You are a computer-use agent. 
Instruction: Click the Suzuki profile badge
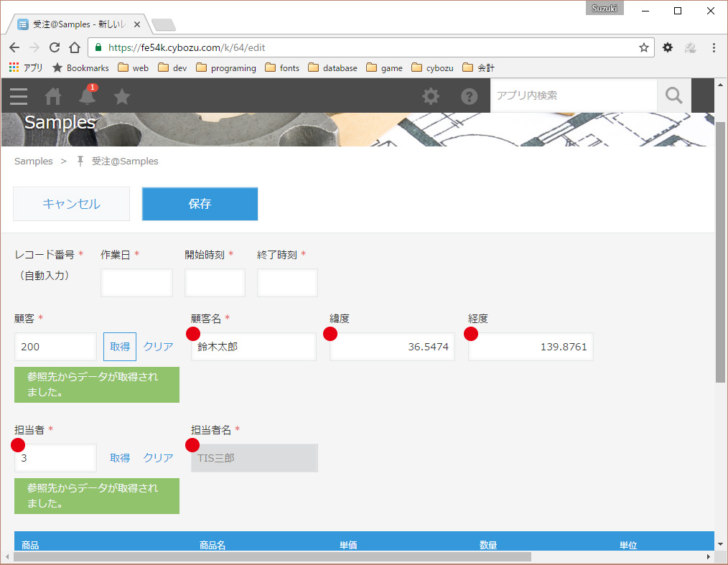coord(605,9)
